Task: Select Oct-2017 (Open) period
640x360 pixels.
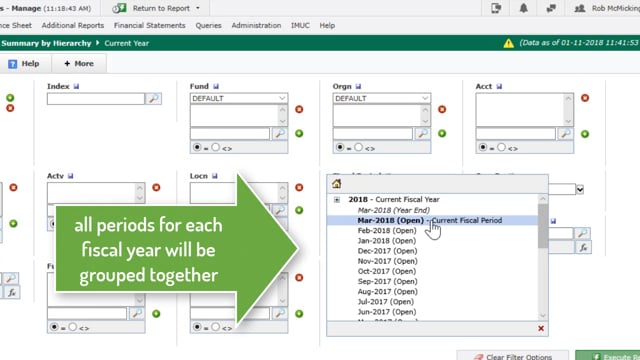Action: pyautogui.click(x=387, y=271)
